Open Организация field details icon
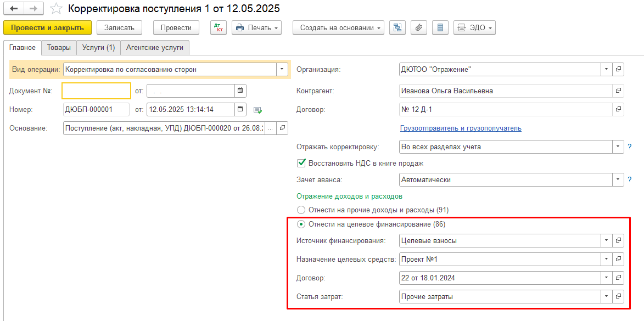 [618, 70]
